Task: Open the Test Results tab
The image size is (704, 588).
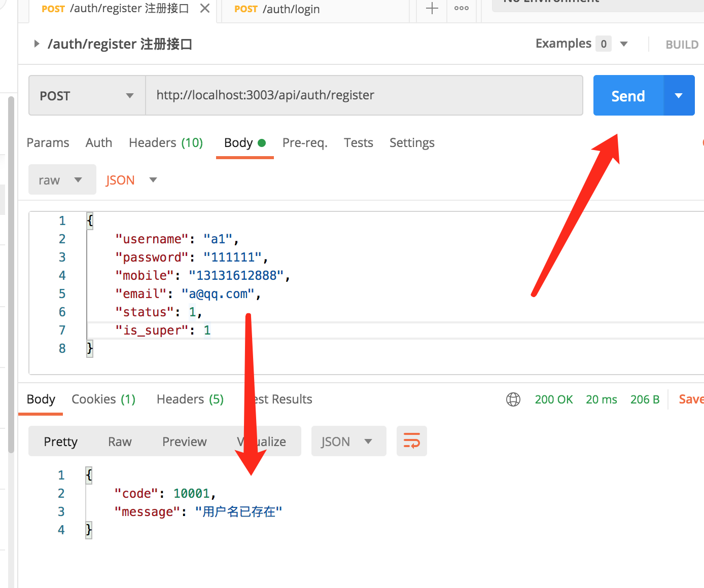Action: pos(278,399)
